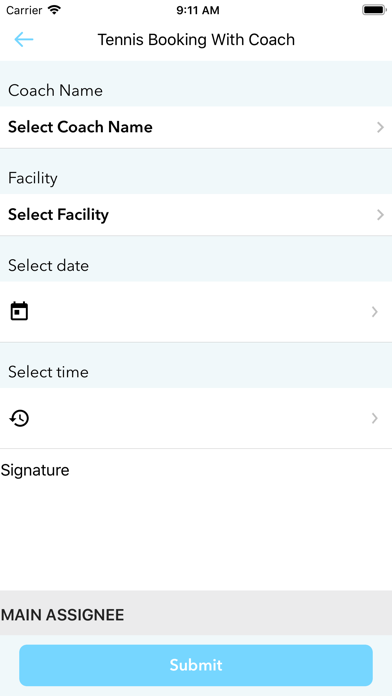Choose Select Coach Name option
Image resolution: width=392 pixels, height=696 pixels.
tap(196, 127)
